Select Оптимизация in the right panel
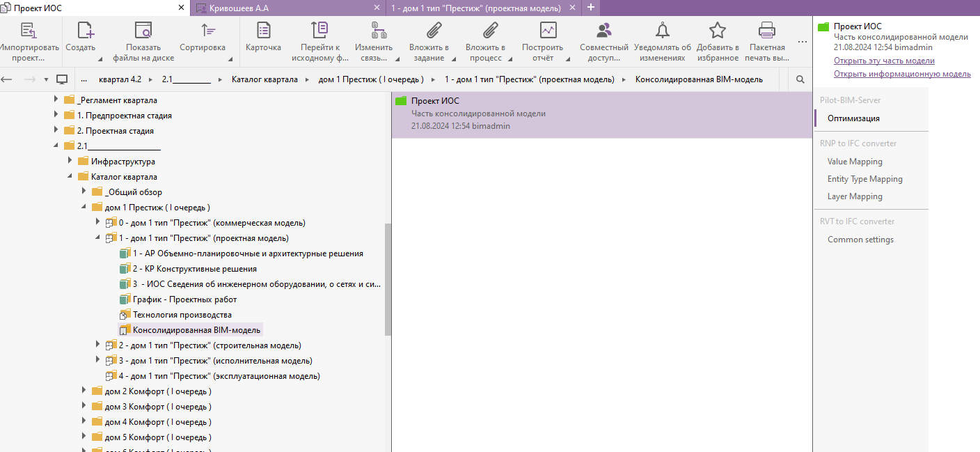 pos(853,118)
